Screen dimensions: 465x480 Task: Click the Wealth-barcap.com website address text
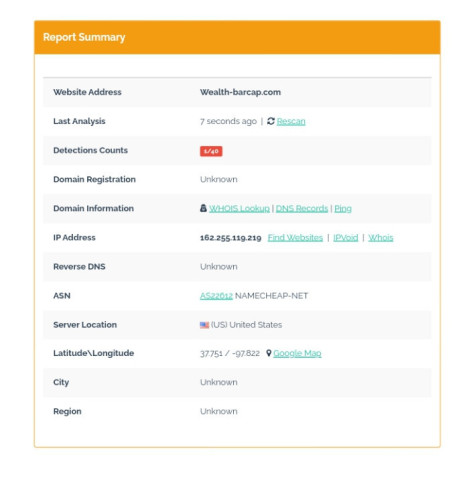click(x=240, y=92)
